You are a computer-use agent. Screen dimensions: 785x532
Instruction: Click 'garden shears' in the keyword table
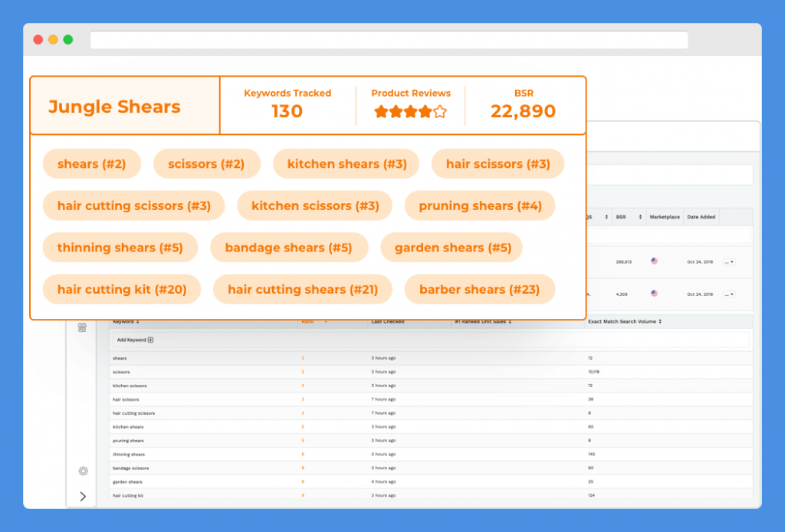coord(127,482)
